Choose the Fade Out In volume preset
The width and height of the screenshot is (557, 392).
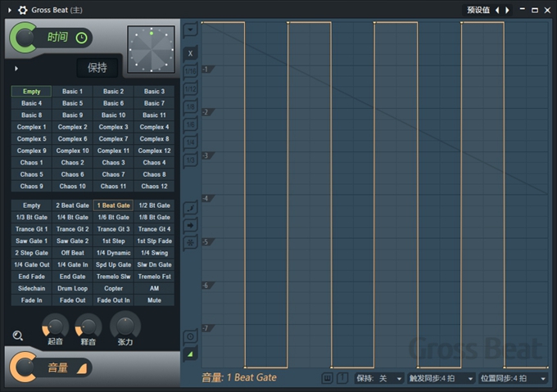click(x=113, y=300)
